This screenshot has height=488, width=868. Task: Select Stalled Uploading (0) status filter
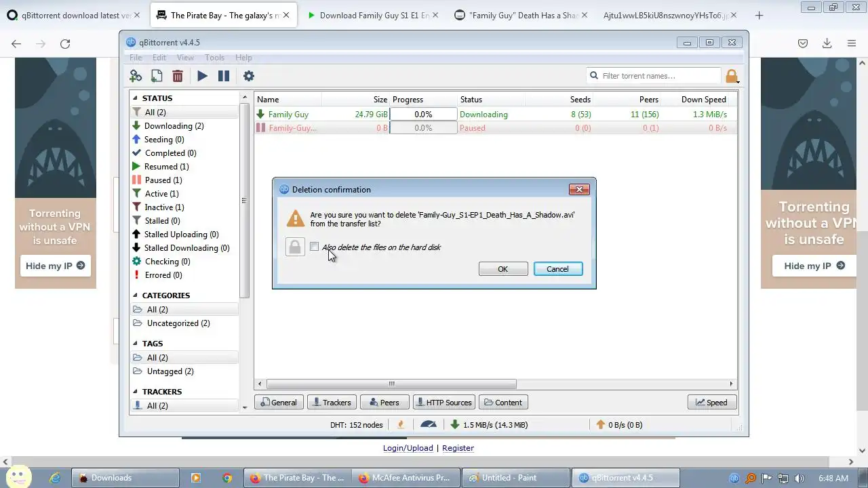pyautogui.click(x=181, y=235)
